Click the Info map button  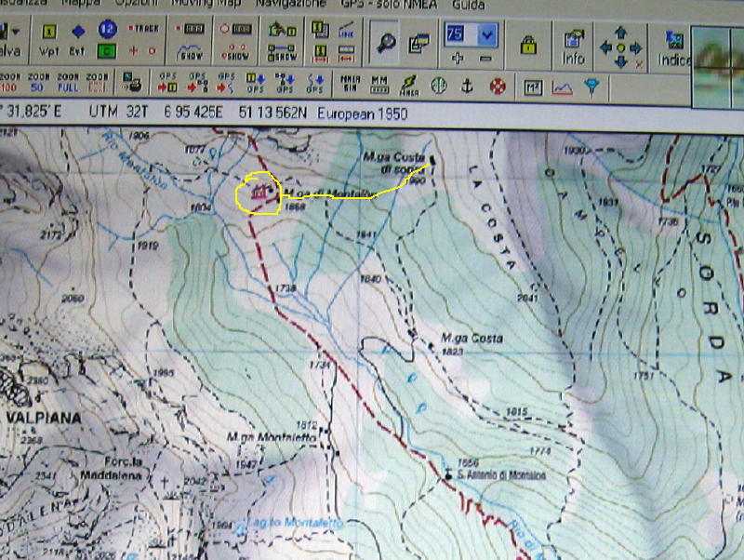573,45
